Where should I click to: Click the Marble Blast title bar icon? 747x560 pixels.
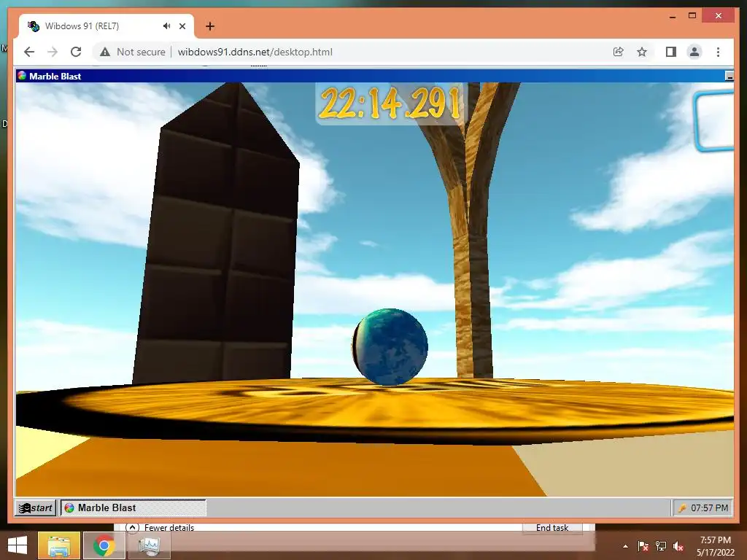pyautogui.click(x=22, y=76)
